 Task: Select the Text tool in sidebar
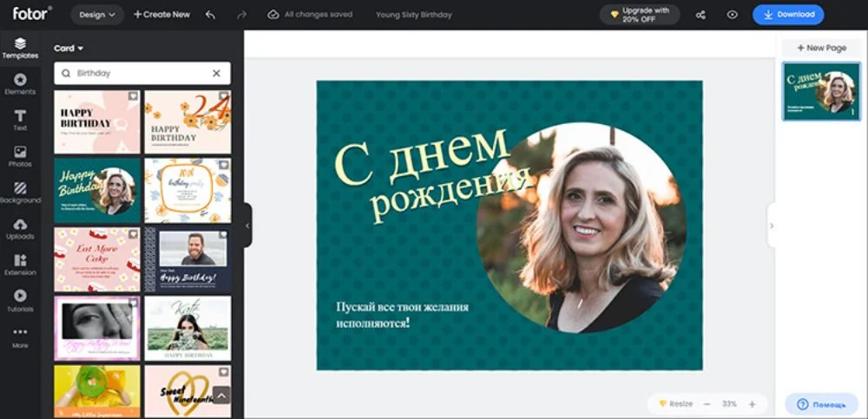pos(20,120)
